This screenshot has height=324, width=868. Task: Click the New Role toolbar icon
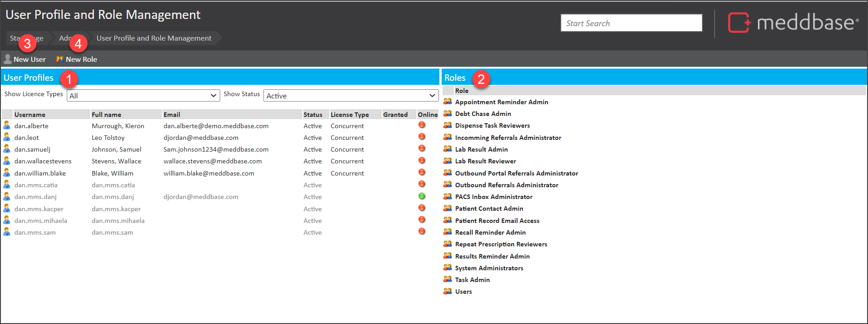click(60, 59)
